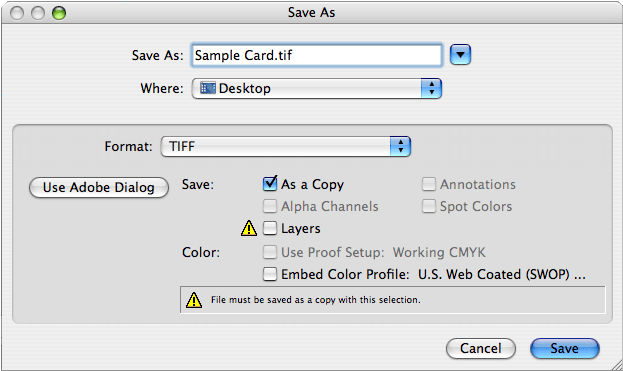Enable Embed Color Profile checkbox
This screenshot has height=371, width=623.
pyautogui.click(x=270, y=274)
